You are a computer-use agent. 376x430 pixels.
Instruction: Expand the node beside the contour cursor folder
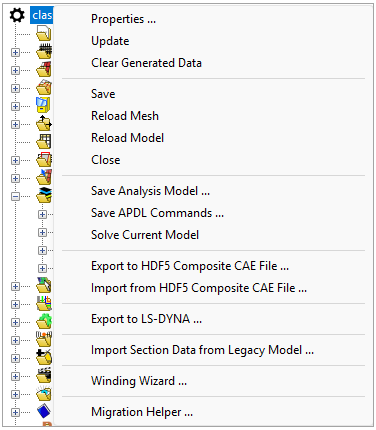[x=15, y=287]
